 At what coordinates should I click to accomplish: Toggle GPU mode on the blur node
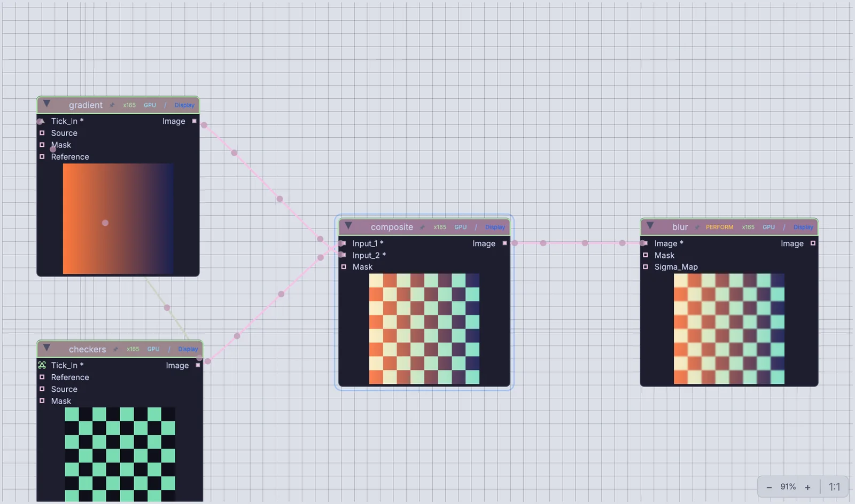(769, 227)
